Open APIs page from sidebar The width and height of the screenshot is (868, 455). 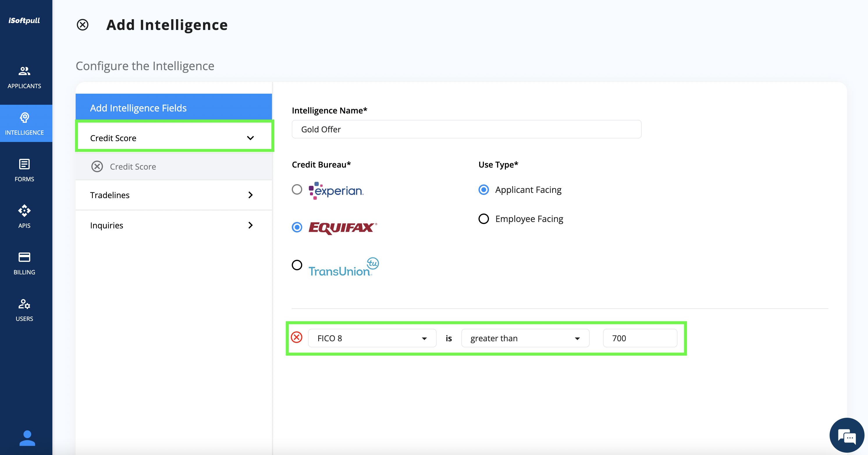(24, 217)
